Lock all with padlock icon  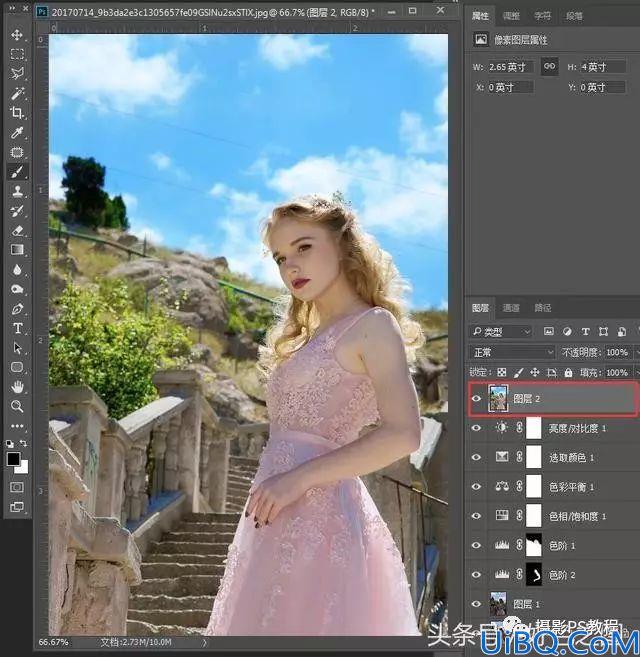click(568, 372)
